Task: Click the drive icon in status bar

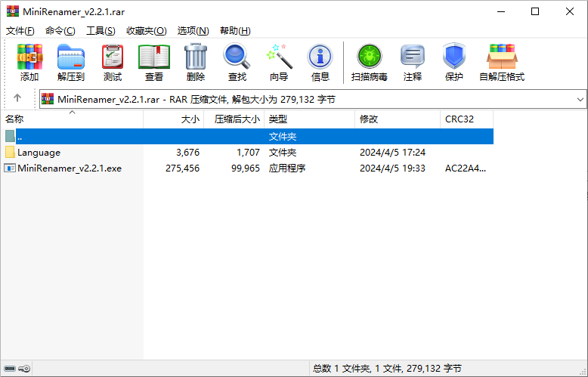Action: click(10, 369)
